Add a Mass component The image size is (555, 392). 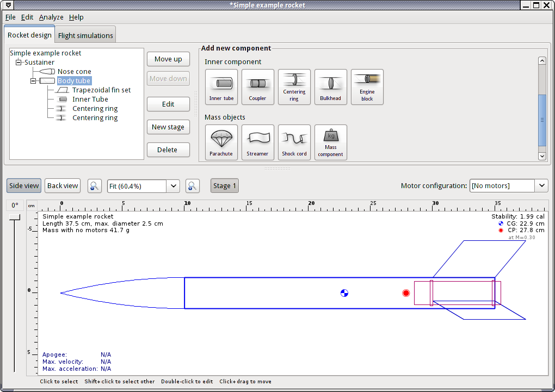point(331,142)
